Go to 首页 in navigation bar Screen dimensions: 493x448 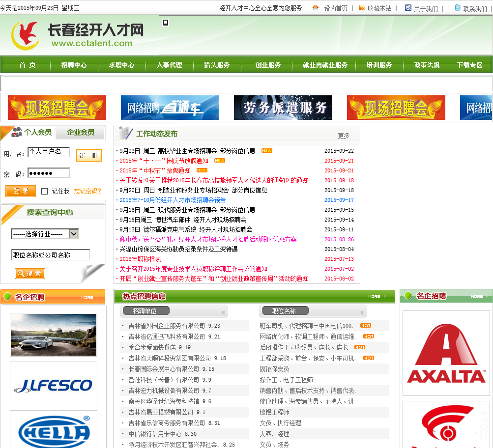coord(28,65)
